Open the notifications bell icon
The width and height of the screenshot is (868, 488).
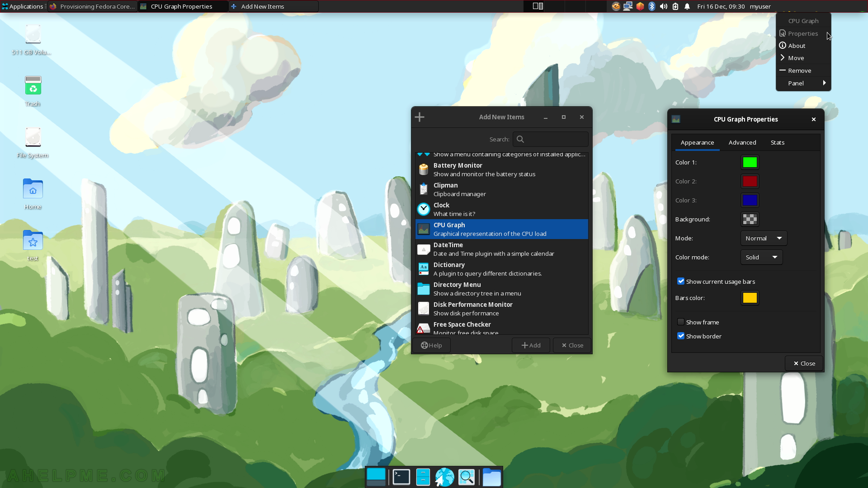point(687,6)
